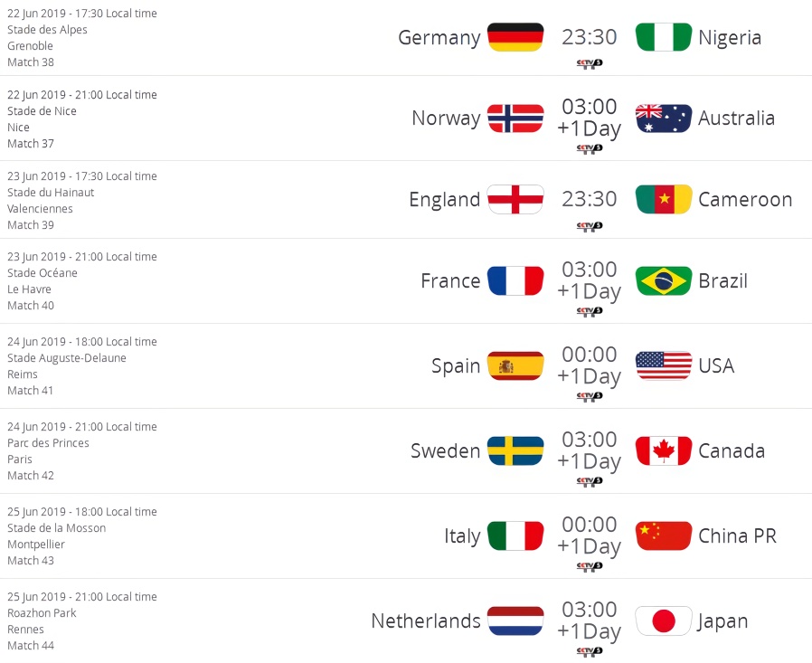Click the Brazil flag icon
812x663 pixels.
tap(664, 281)
